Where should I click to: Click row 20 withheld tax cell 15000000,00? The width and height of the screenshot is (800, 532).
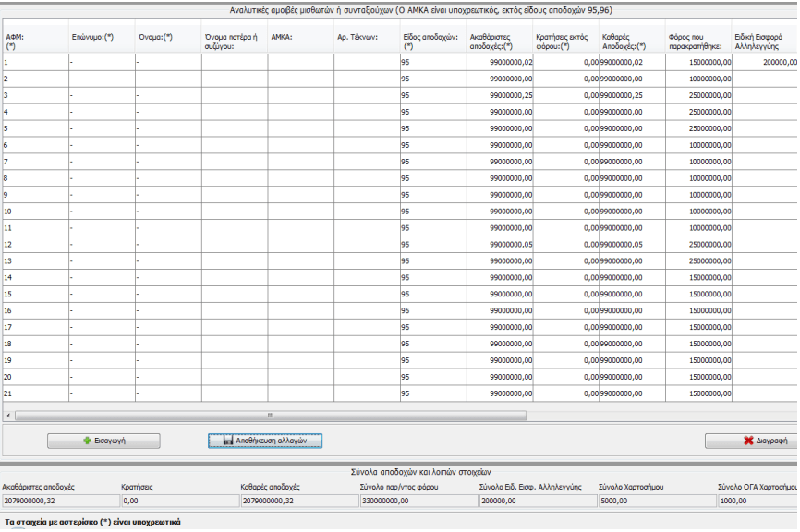pos(699,377)
